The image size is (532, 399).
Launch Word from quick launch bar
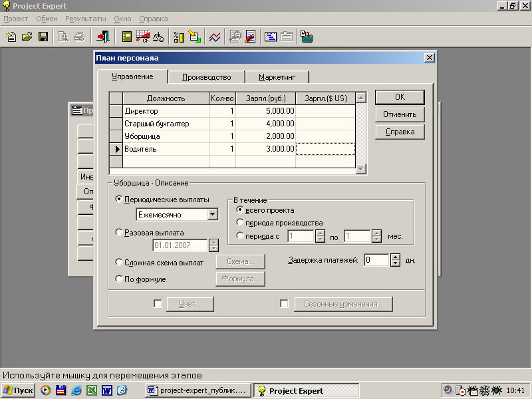[x=107, y=390]
